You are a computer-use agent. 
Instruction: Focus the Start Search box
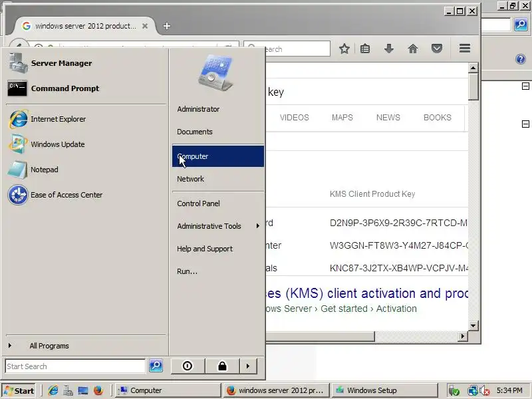(75, 366)
